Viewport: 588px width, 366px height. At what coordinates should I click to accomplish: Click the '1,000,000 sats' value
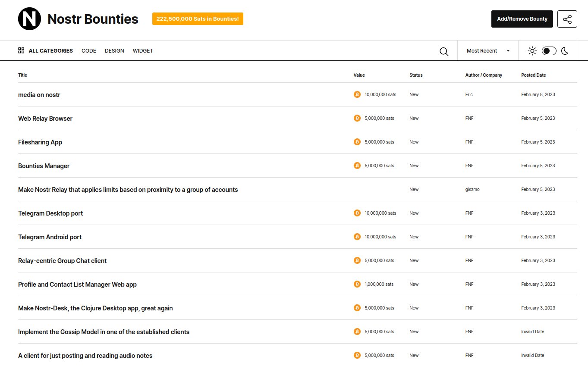[379, 284]
